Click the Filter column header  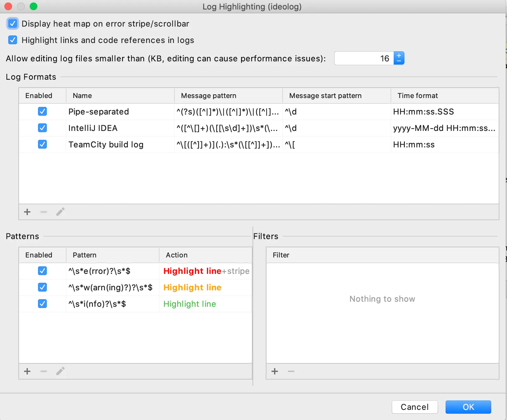(x=383, y=255)
